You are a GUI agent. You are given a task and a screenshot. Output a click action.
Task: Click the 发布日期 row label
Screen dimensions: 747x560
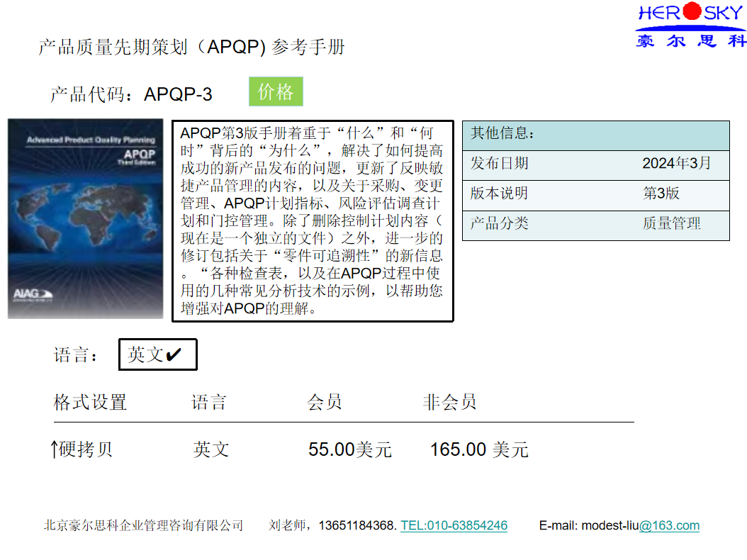coord(499,164)
